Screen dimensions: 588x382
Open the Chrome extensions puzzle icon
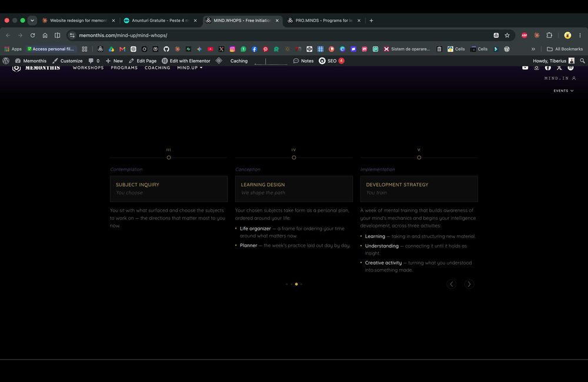coord(549,35)
